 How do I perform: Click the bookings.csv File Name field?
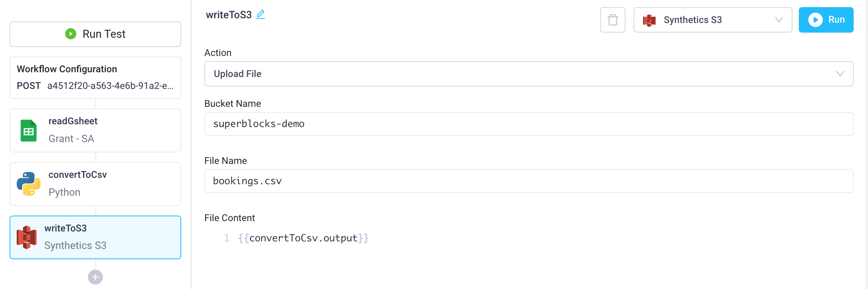coord(529,181)
